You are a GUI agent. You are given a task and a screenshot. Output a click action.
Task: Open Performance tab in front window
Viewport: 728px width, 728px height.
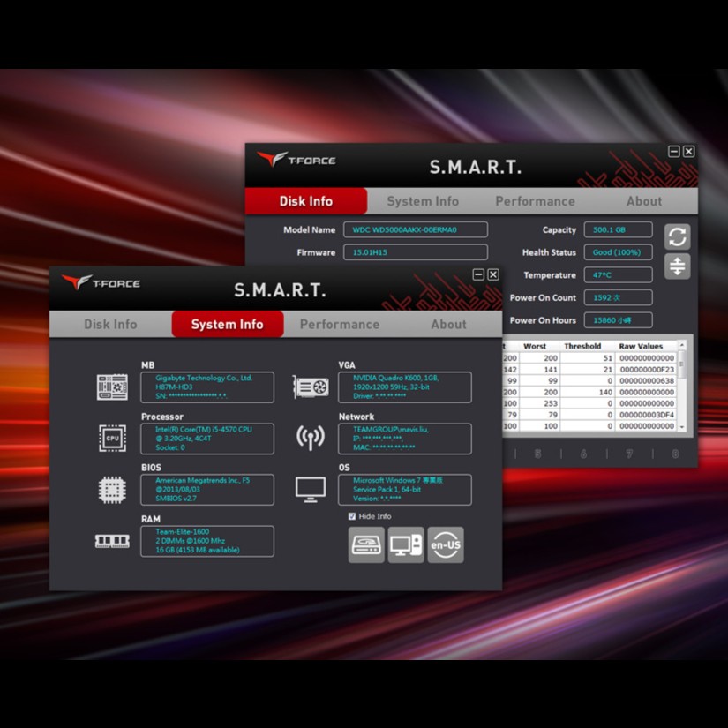tap(340, 324)
